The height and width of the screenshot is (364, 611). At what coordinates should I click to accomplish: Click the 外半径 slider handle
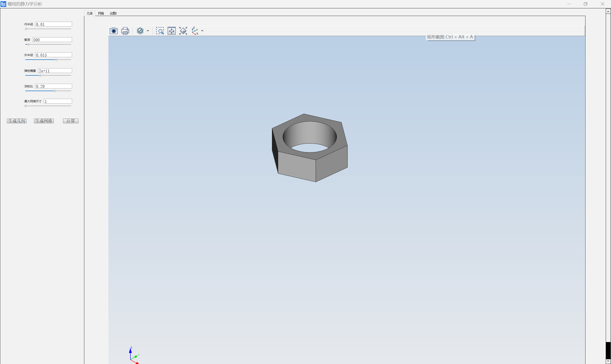[x=56, y=60]
